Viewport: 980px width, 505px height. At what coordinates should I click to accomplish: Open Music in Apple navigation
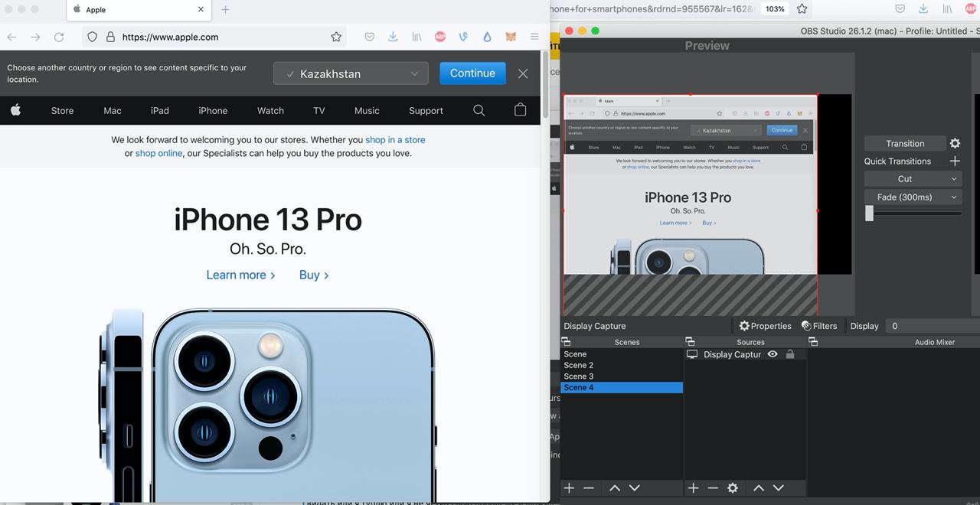(x=367, y=110)
